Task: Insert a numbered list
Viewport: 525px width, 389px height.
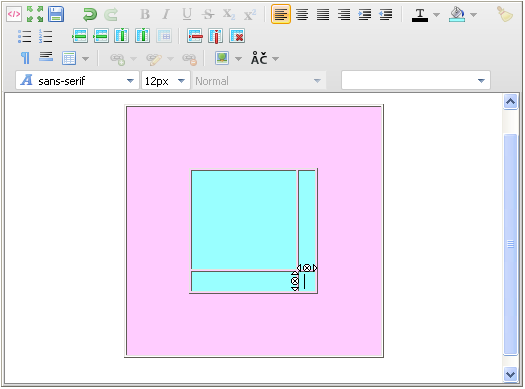Action: point(46,36)
